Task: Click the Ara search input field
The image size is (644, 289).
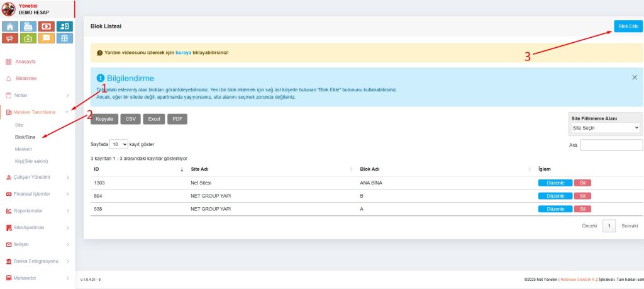Action: pyautogui.click(x=611, y=145)
